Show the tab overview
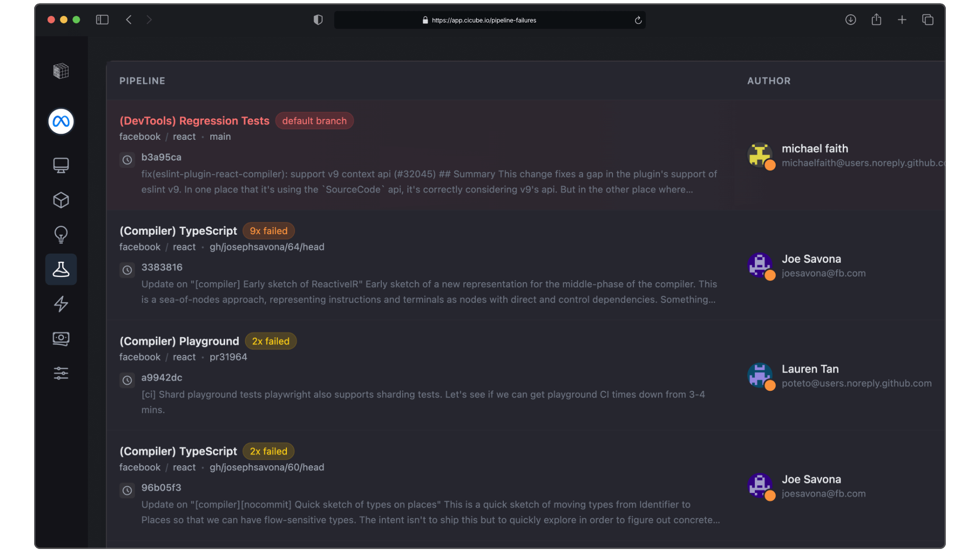The width and height of the screenshot is (980, 551). pyautogui.click(x=927, y=20)
